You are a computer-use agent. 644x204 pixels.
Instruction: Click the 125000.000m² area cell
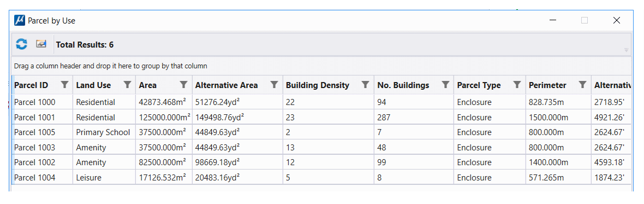point(164,117)
